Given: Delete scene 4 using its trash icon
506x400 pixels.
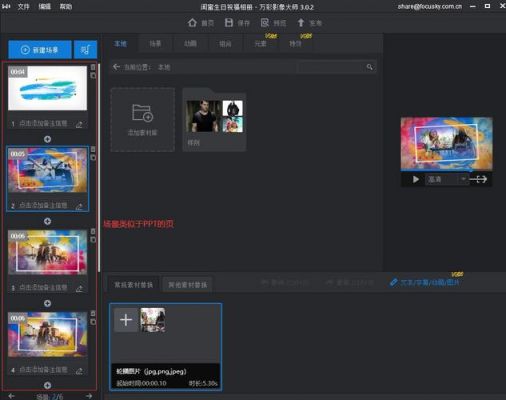Looking at the screenshot, I should pyautogui.click(x=93, y=313).
